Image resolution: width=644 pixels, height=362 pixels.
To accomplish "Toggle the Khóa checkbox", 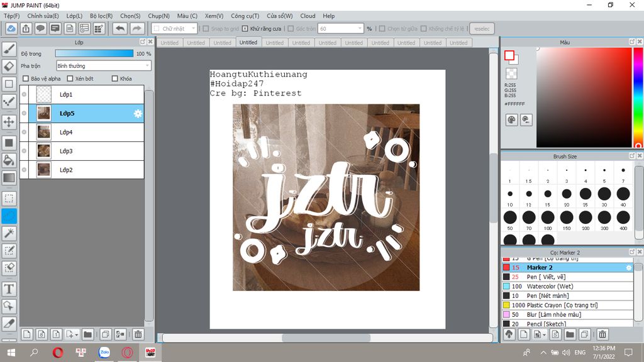I will coord(115,79).
